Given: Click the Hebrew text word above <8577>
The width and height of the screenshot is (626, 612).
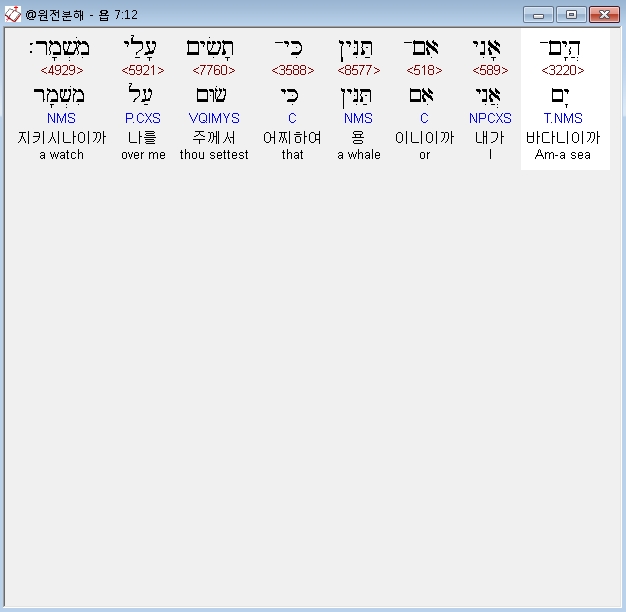Looking at the screenshot, I should tap(356, 49).
